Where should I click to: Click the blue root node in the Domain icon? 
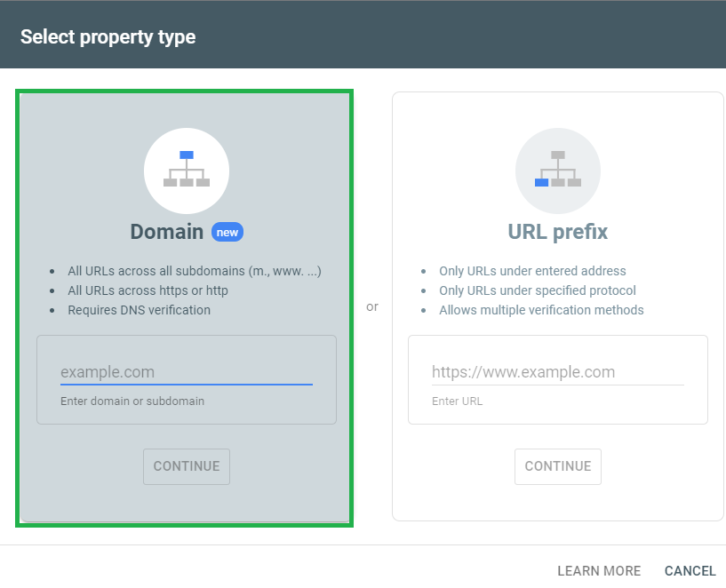pos(187,155)
